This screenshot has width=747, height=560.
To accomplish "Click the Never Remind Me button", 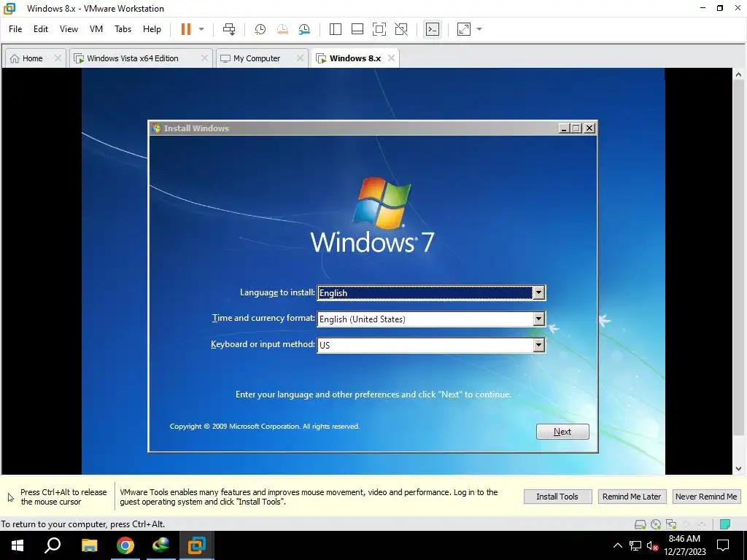I will [x=706, y=497].
